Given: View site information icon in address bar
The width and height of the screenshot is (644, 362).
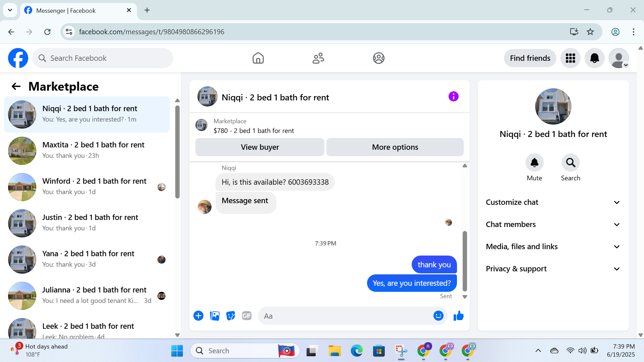Looking at the screenshot, I should [x=69, y=32].
